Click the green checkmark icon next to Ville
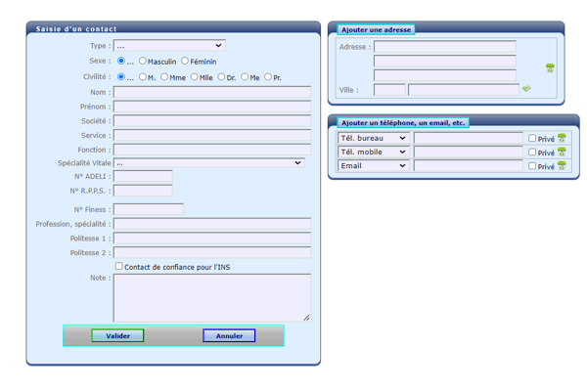The image size is (587, 392). coord(526,89)
